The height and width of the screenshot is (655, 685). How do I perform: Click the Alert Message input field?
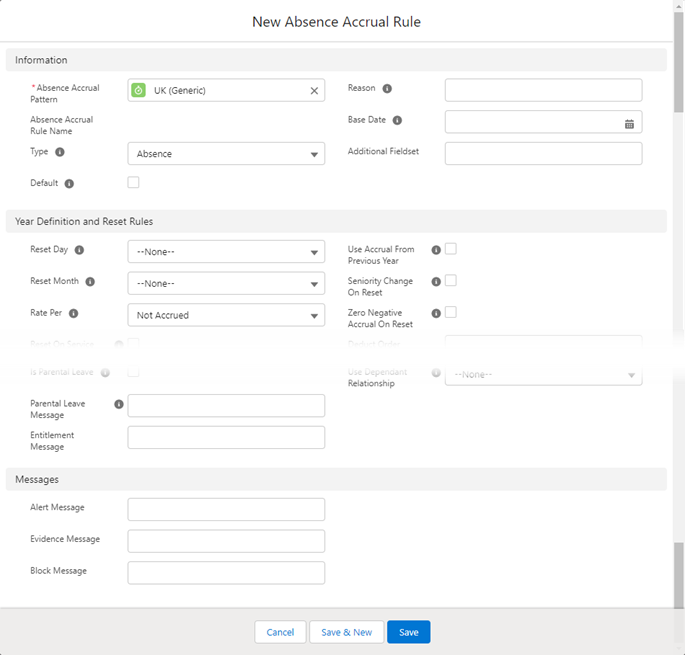[x=226, y=509]
